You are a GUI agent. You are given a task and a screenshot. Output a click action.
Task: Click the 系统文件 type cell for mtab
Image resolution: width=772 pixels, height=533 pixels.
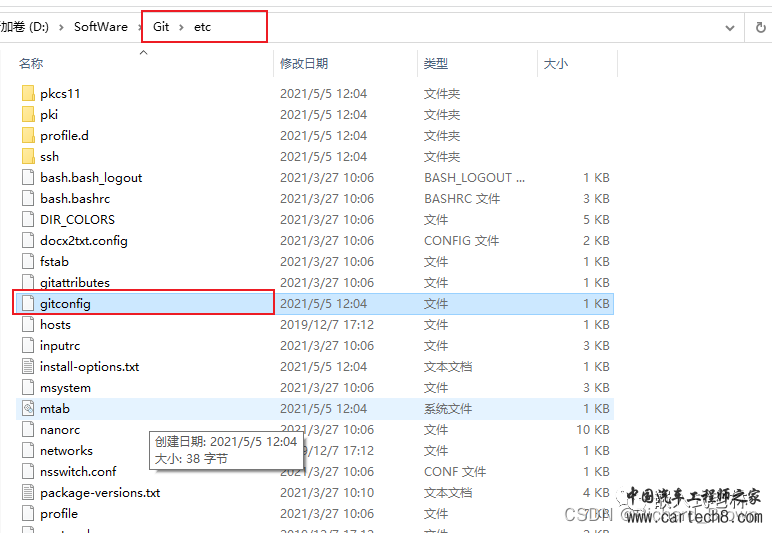(x=448, y=408)
